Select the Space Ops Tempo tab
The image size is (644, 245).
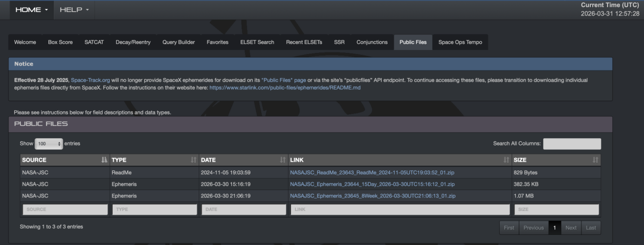tap(460, 42)
